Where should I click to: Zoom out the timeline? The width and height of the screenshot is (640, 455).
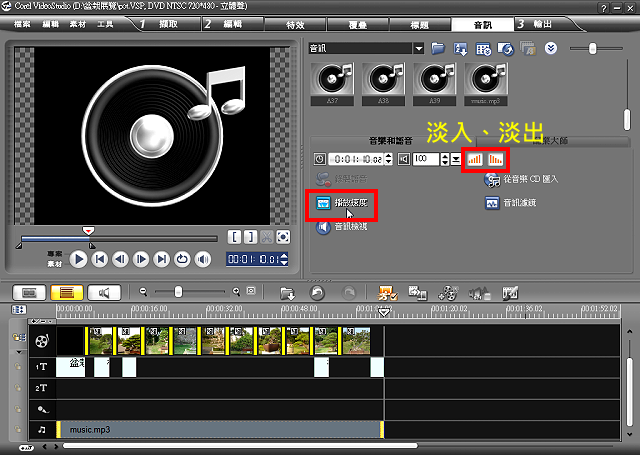143,291
